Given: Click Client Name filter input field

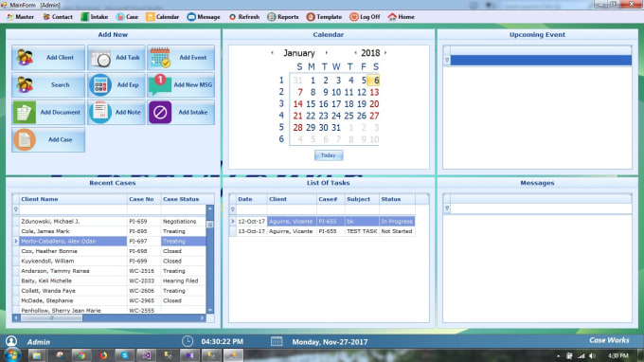Looking at the screenshot, I should 73,209.
